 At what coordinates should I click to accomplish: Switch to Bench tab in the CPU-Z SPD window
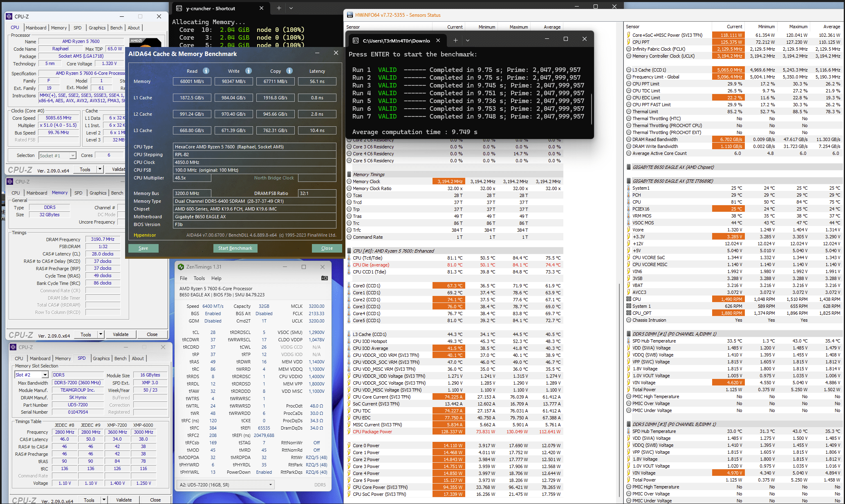120,358
